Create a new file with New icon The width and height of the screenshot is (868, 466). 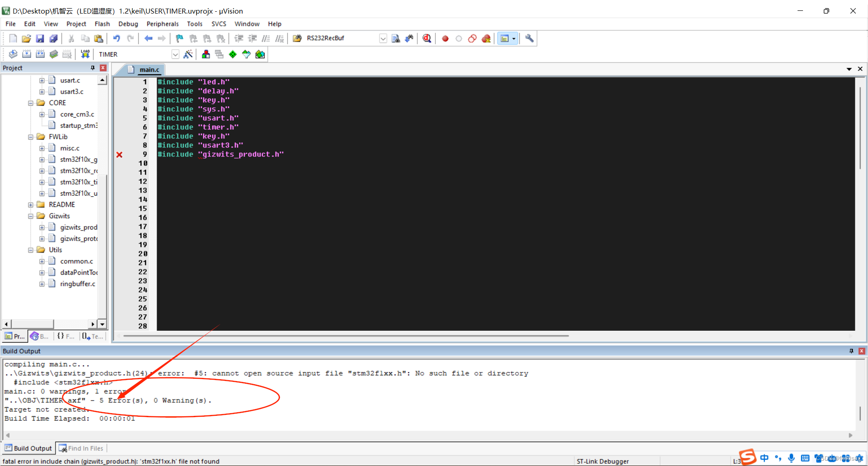13,38
